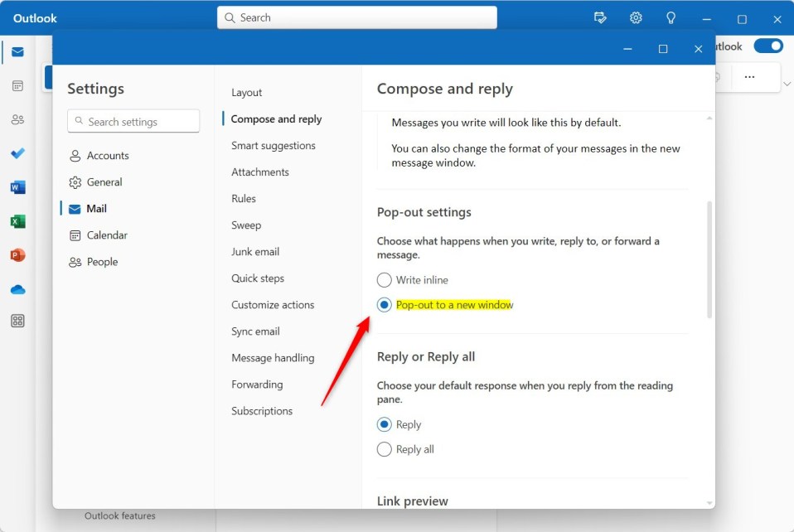Viewport: 794px width, 532px height.
Task: Choose the Reply all option
Action: tap(384, 449)
